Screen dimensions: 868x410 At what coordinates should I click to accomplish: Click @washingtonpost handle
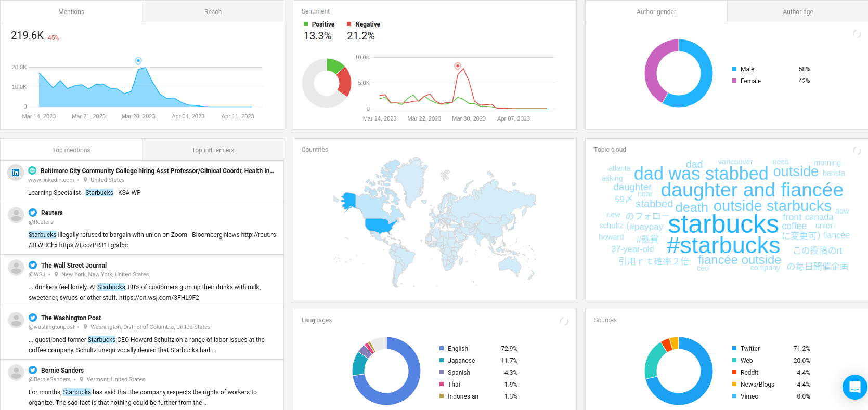(x=51, y=327)
